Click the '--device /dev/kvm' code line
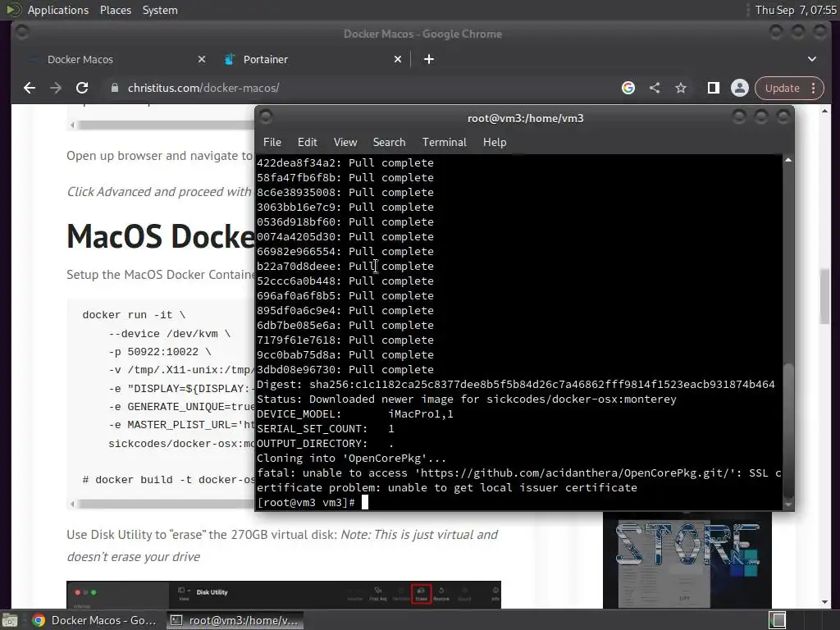840x630 pixels. click(x=169, y=334)
